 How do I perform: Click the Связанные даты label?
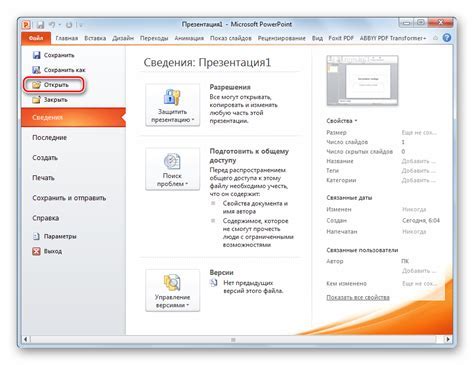click(349, 198)
